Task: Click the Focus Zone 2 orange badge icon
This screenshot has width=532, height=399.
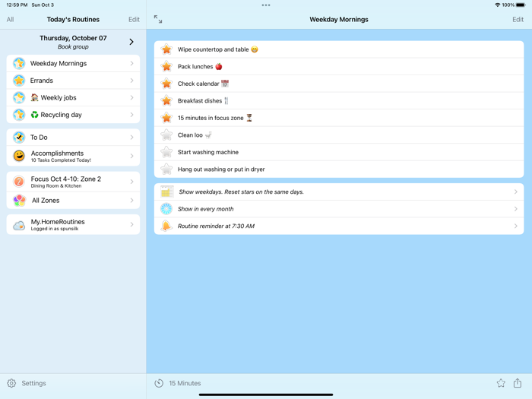Action: coord(19,182)
